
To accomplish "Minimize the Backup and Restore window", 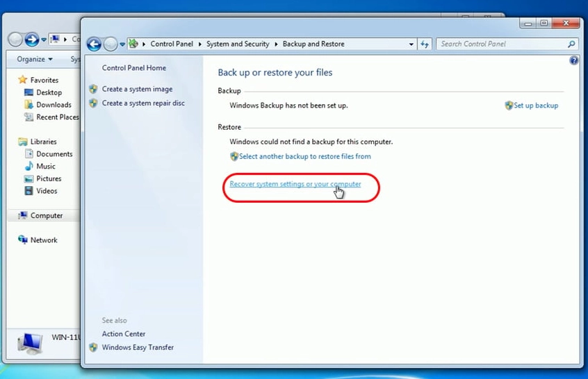I will click(528, 23).
